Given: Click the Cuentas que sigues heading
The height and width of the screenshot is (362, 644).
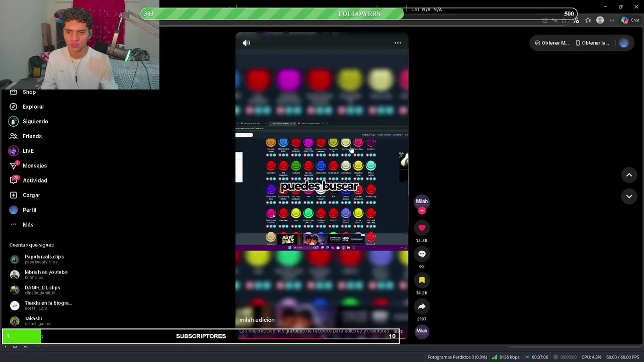Looking at the screenshot, I should (32, 245).
